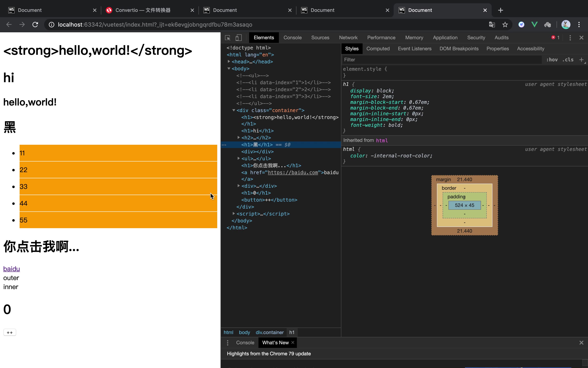The width and height of the screenshot is (588, 368).
Task: Expand the h2 element node
Action: coord(239,138)
